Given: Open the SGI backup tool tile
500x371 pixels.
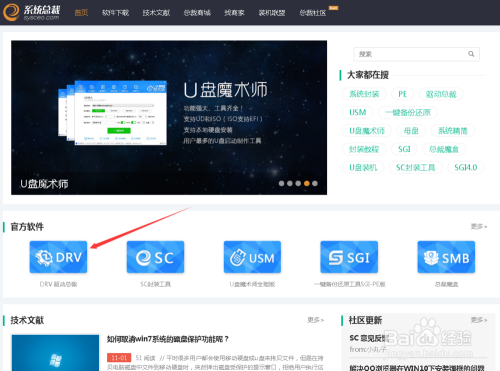Looking at the screenshot, I should coord(349,257).
